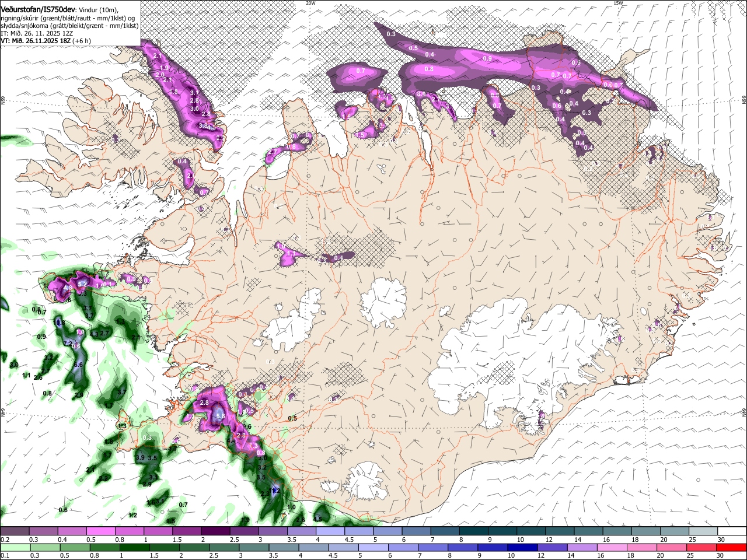The image size is (747, 560).
Task: Click the '0.2' label under the purple legend row
Action: [5, 540]
